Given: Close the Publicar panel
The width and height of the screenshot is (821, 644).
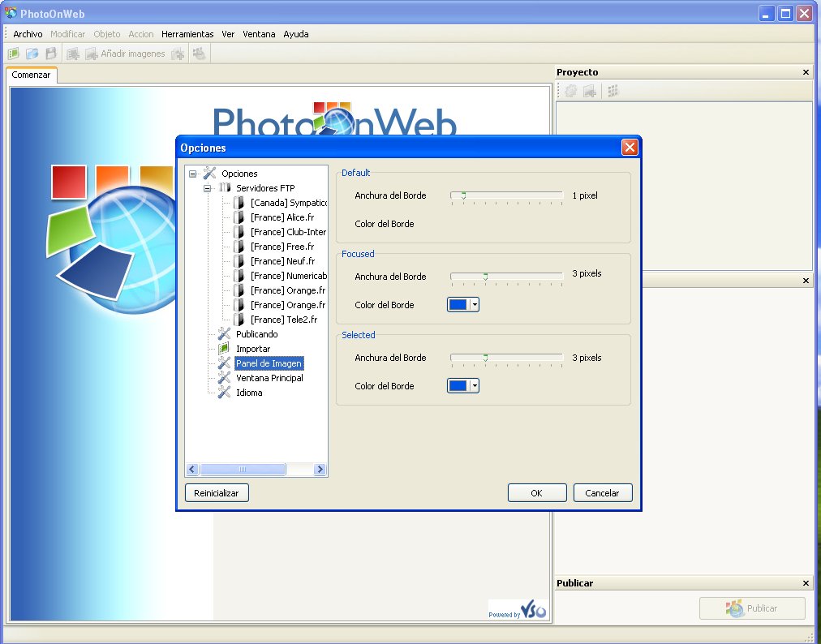Looking at the screenshot, I should (806, 583).
